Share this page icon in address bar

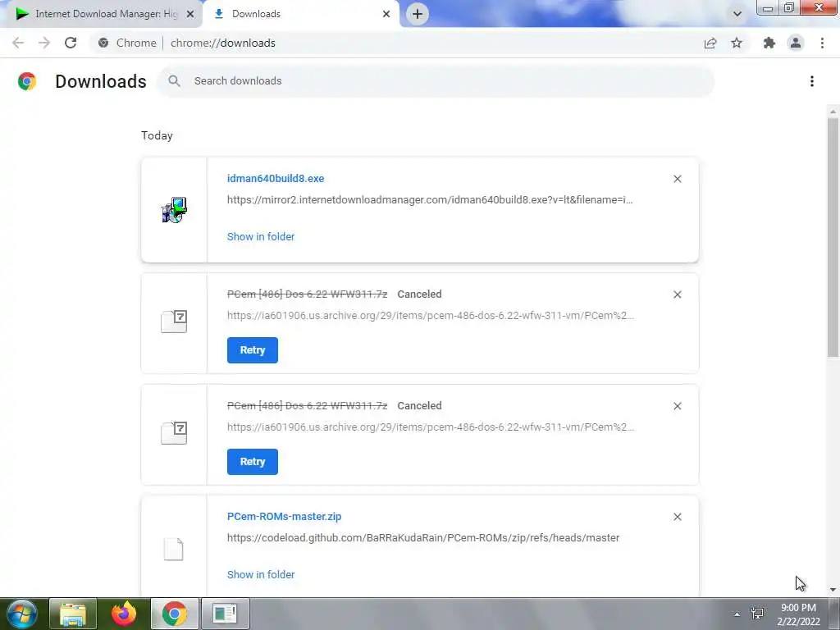pos(710,43)
